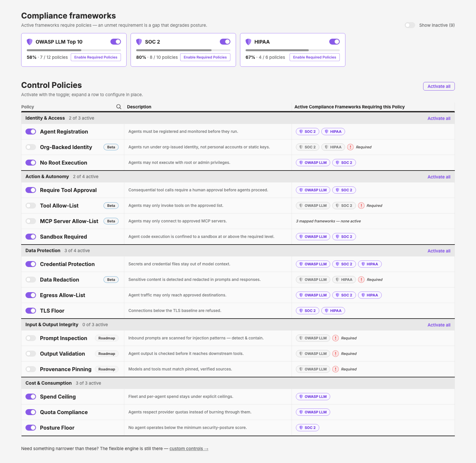Open the custom controls link

(189, 448)
